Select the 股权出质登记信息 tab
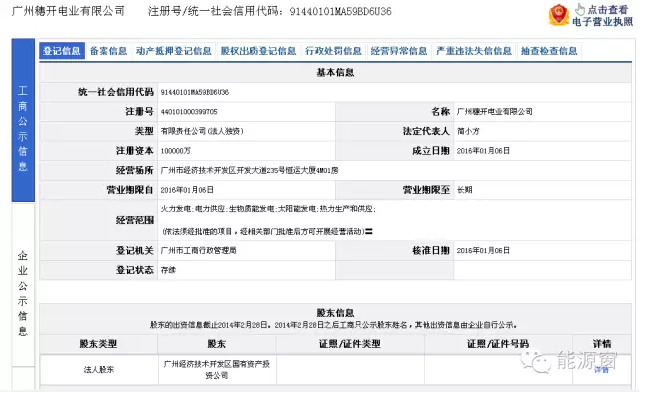This screenshot has height=397, width=671. click(258, 51)
